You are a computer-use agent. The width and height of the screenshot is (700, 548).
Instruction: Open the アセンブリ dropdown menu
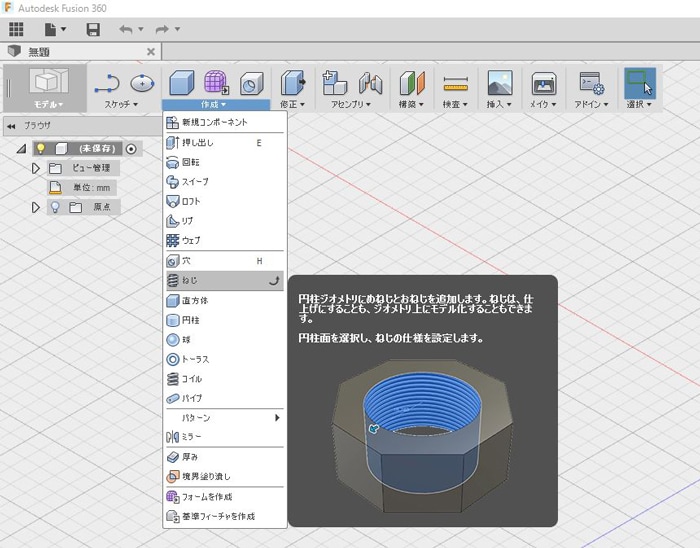[x=351, y=104]
